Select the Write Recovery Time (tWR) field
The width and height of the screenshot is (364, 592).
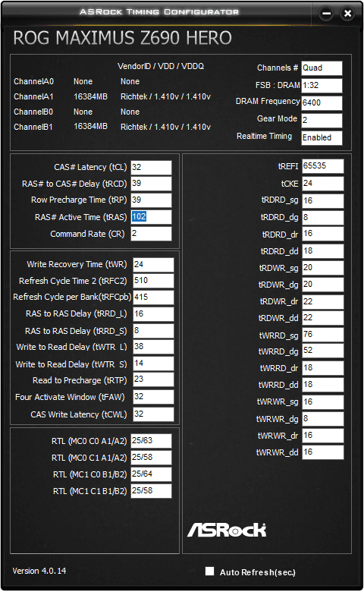153,265
